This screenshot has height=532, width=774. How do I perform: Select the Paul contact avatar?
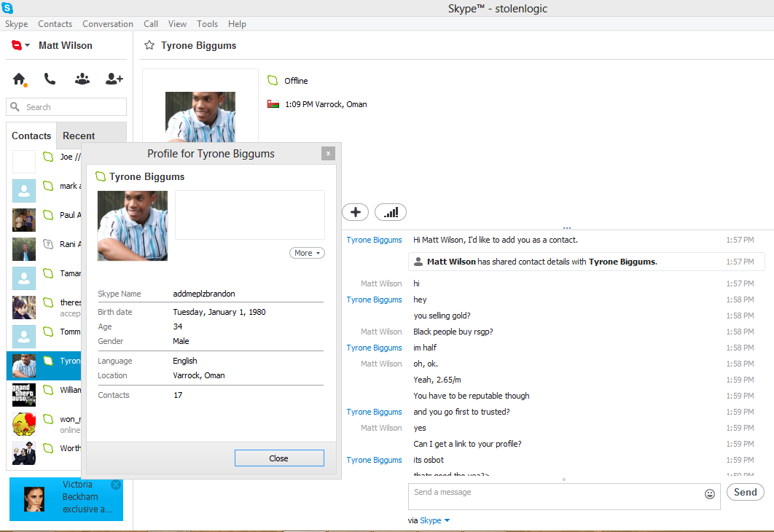click(24, 219)
